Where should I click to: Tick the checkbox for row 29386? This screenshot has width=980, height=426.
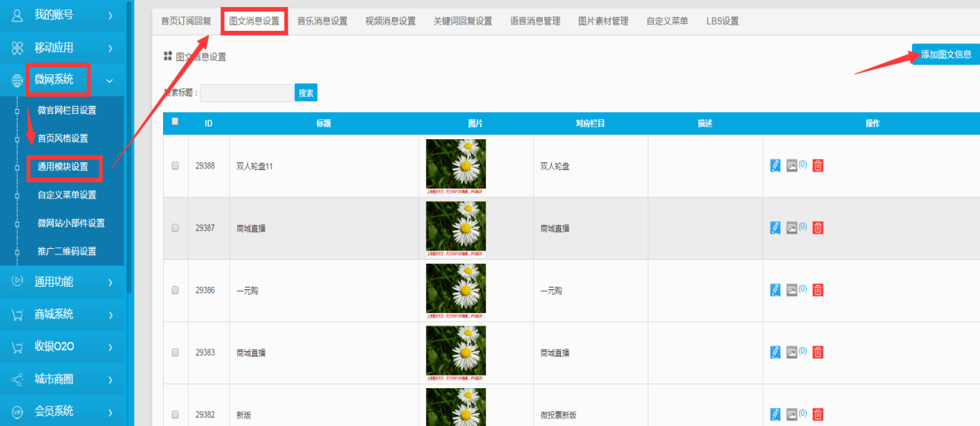175,290
